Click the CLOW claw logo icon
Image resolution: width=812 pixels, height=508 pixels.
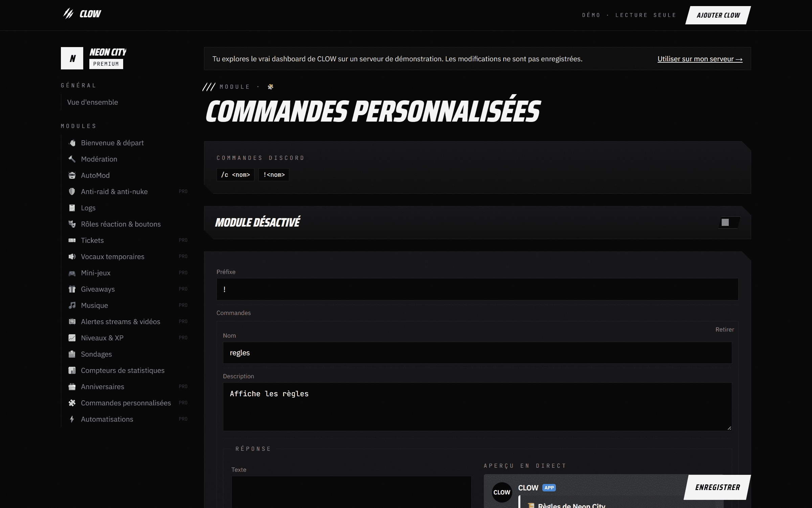click(x=68, y=14)
